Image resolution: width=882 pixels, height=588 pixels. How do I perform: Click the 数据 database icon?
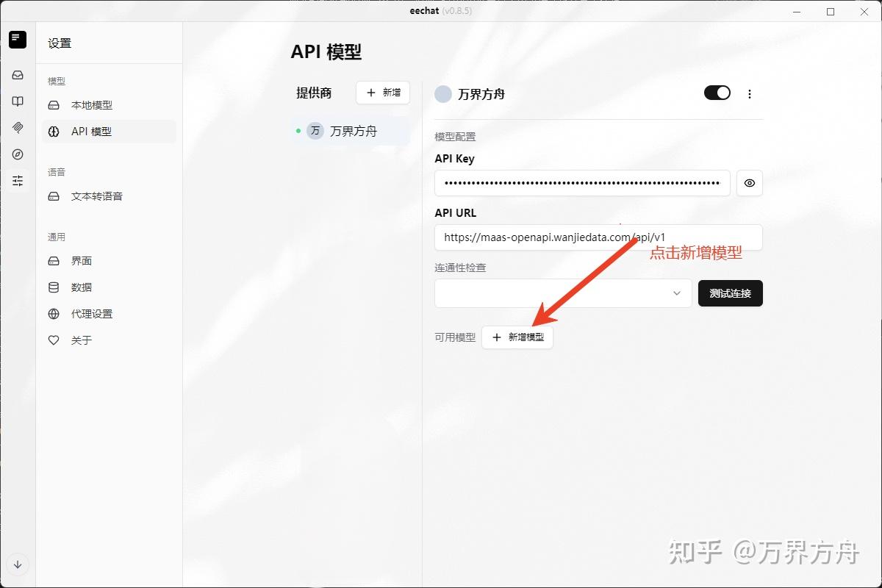(x=54, y=287)
